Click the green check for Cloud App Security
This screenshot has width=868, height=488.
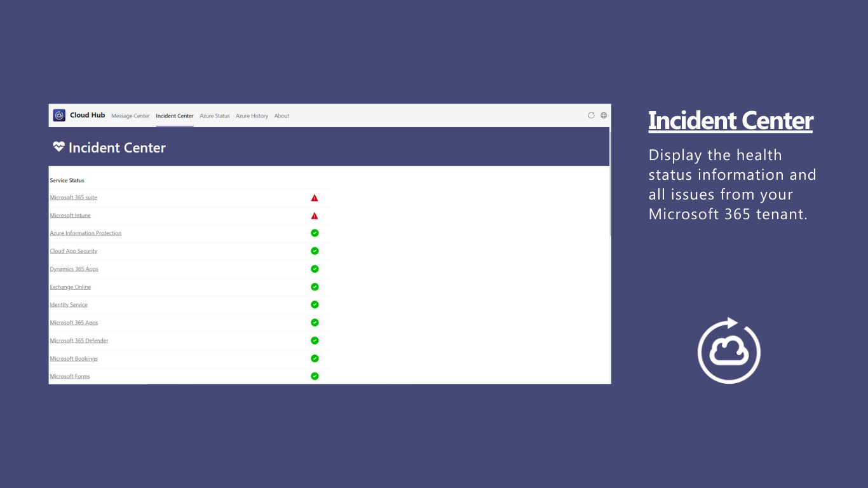(x=315, y=251)
